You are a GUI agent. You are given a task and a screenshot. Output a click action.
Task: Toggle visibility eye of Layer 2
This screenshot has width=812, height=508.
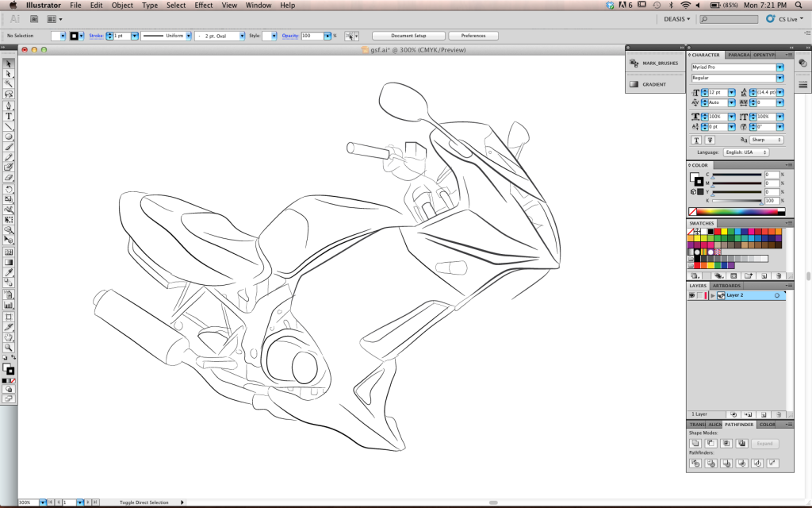691,295
